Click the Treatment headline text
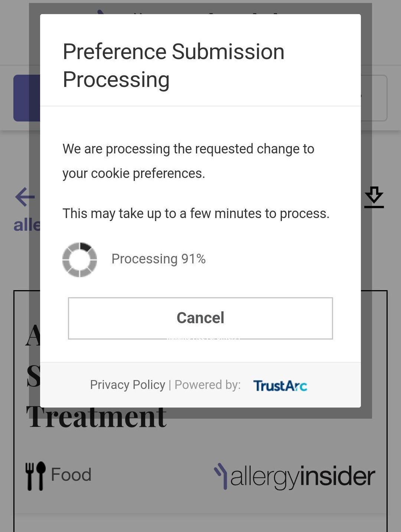Viewport: 401px width, 532px height. pos(97,418)
